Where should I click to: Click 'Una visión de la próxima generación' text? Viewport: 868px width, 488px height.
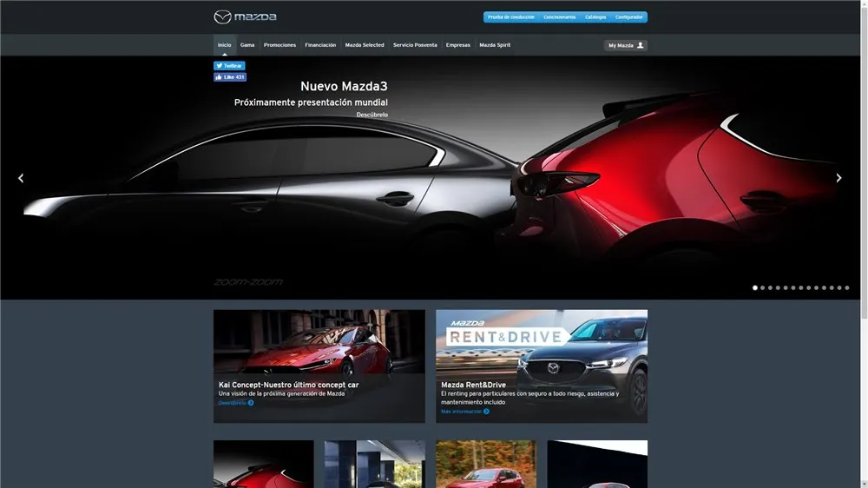point(282,394)
